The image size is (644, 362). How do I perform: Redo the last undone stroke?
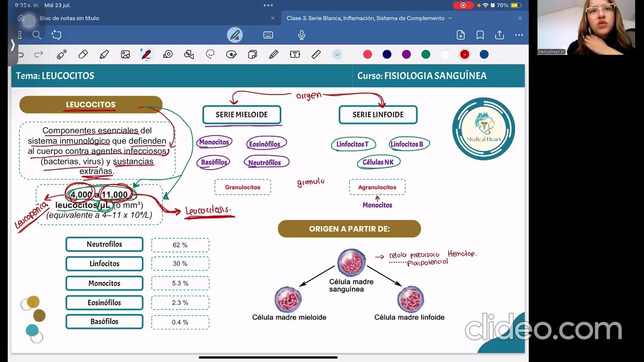(x=39, y=54)
